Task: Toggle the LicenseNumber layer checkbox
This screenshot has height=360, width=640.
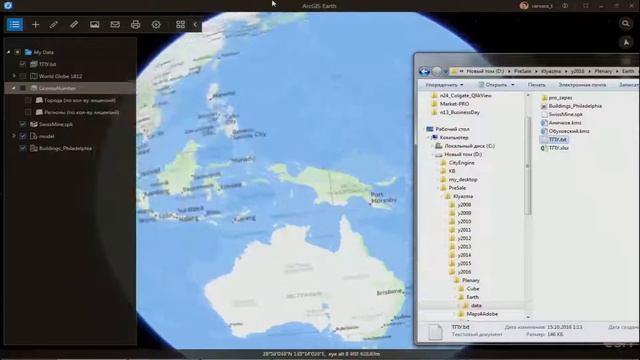Action: pos(22,88)
